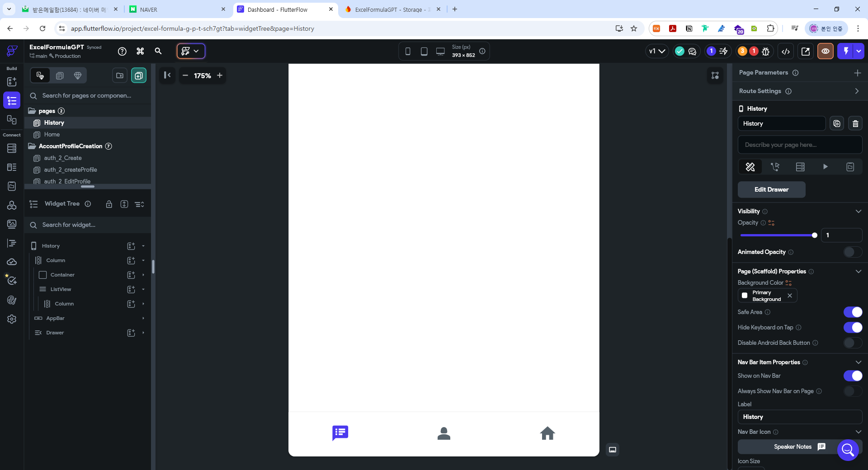Click Create new folder icon

pyautogui.click(x=120, y=75)
